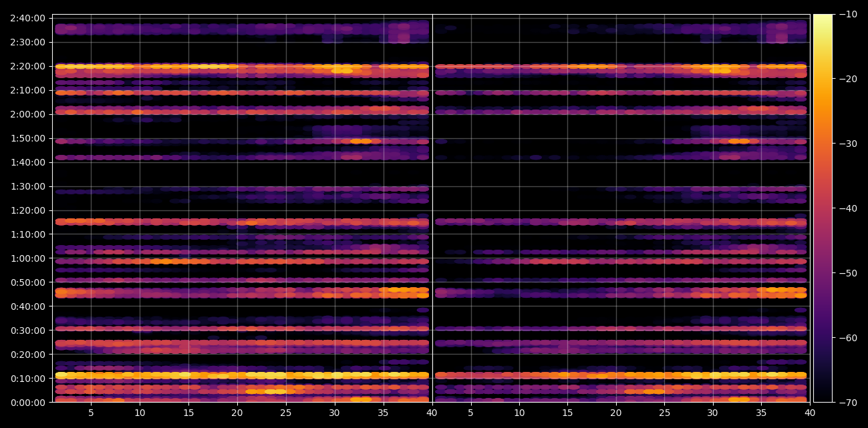Image resolution: width=868 pixels, height=428 pixels.
Task: Click x-axis label 20 of right subplot
Action: point(616,413)
